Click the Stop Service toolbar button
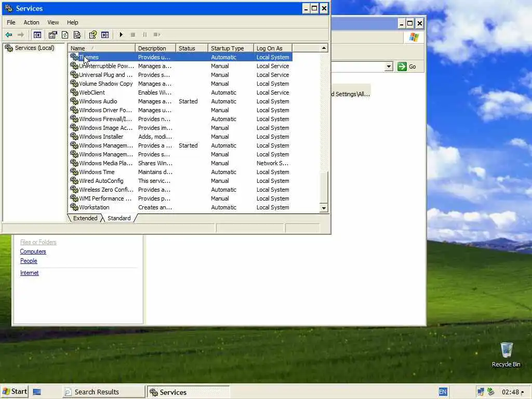 pos(133,35)
